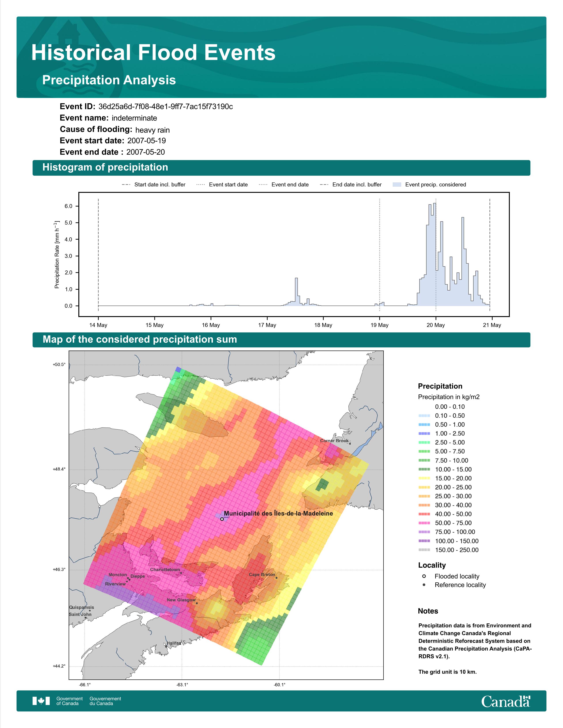Click the New Glasgow locality dot
563x728 pixels.
197,603
